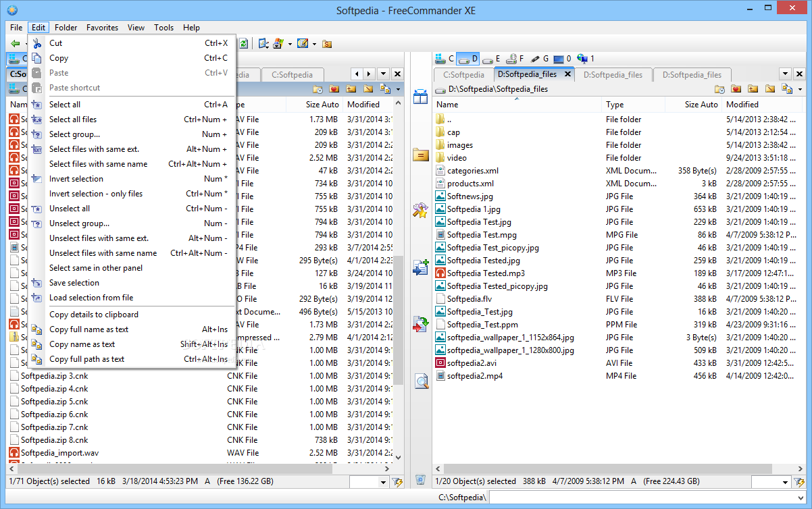Image resolution: width=812 pixels, height=509 pixels.
Task: Click the tools-with-star icon in splitter bar
Action: coord(421,210)
